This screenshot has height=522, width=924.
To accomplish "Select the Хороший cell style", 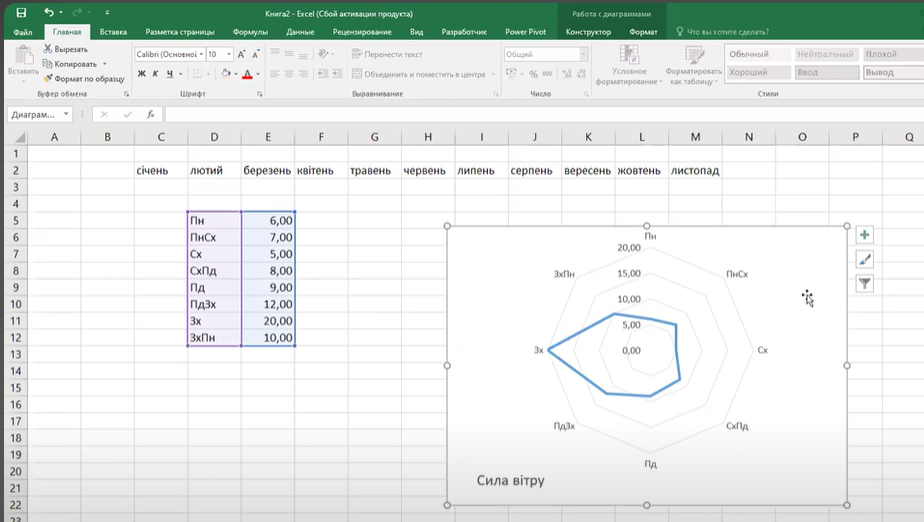I will 758,72.
